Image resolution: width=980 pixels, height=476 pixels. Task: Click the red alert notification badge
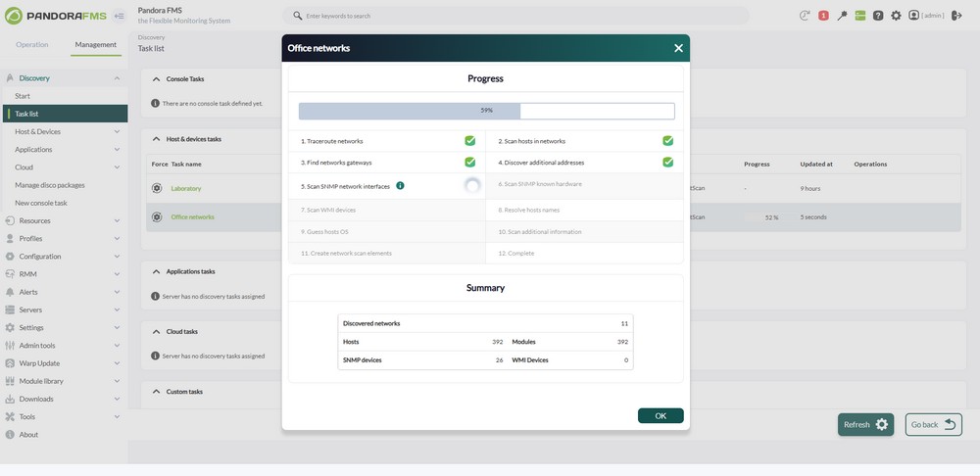(x=823, y=16)
